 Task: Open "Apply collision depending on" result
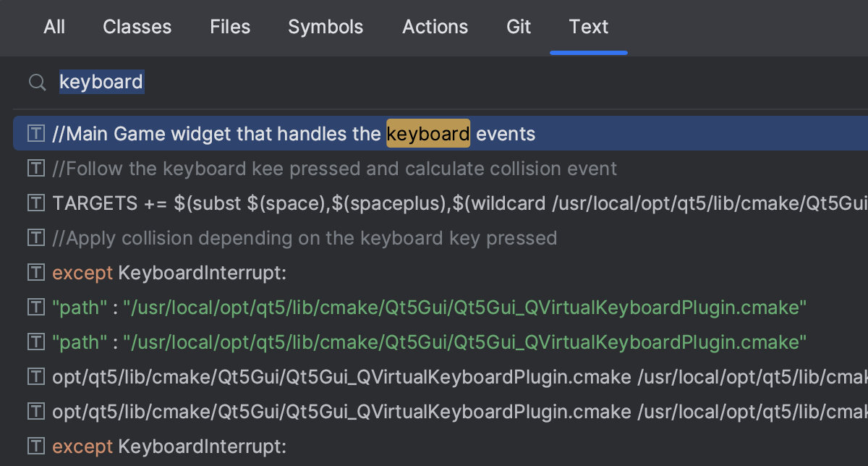(x=305, y=237)
